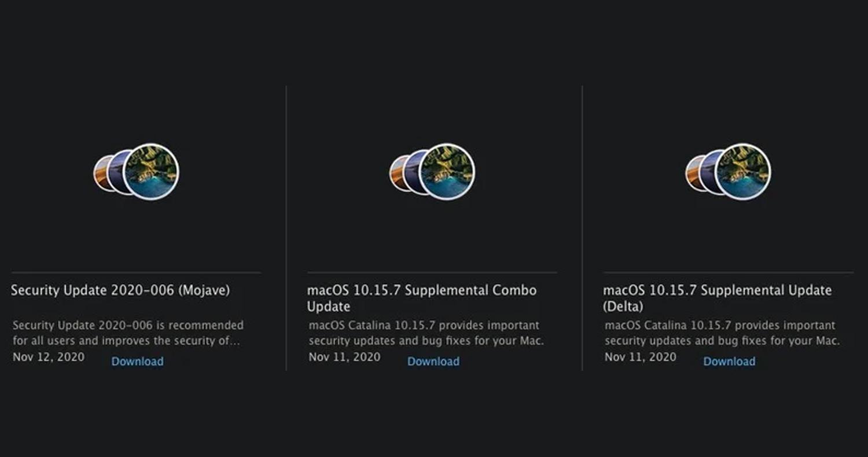Click the orange desert circle above Supplemental Update (Delta)

click(x=692, y=173)
